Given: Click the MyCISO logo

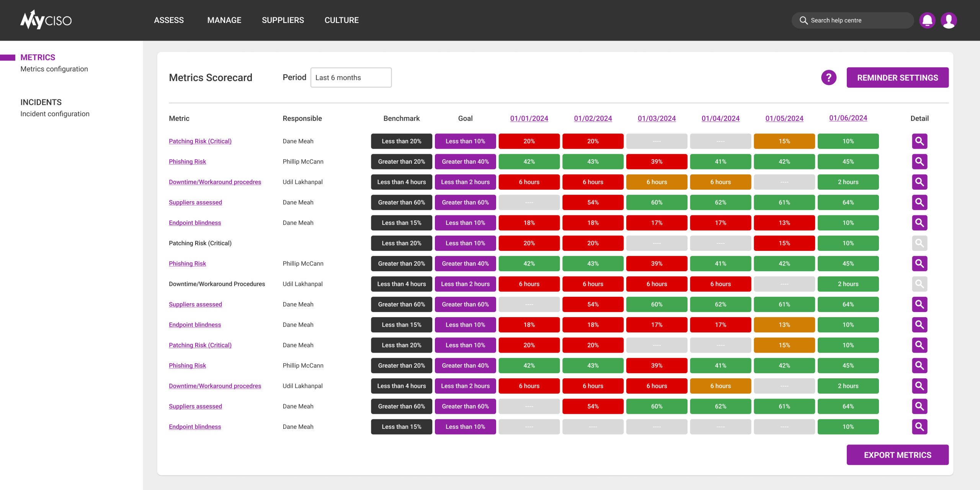Looking at the screenshot, I should pyautogui.click(x=46, y=20).
